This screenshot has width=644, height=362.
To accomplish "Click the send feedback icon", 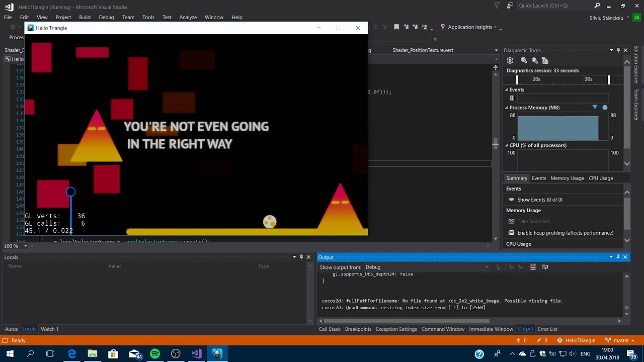I will (510, 6).
